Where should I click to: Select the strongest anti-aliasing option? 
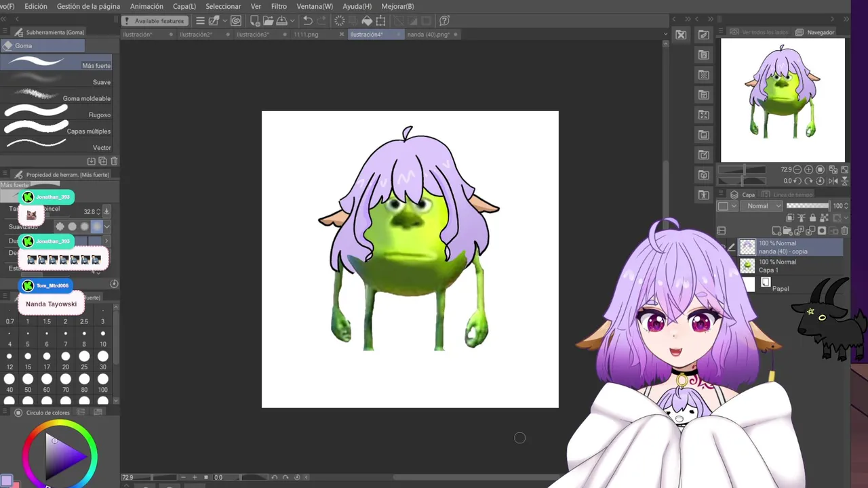97,226
